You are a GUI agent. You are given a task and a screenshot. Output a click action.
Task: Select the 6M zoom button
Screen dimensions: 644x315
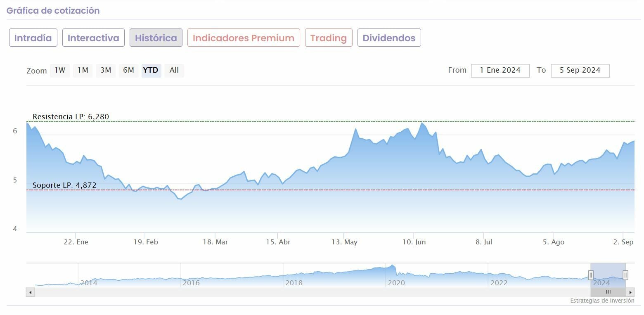tap(128, 70)
